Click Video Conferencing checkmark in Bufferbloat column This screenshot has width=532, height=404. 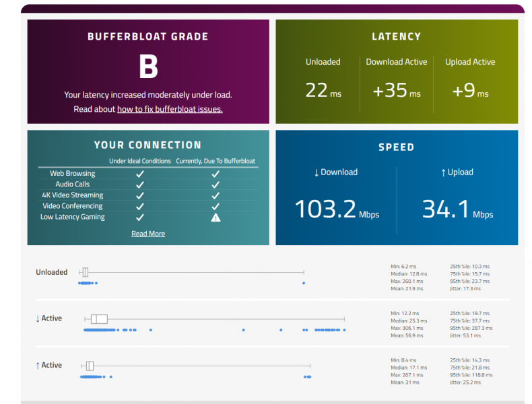point(215,206)
